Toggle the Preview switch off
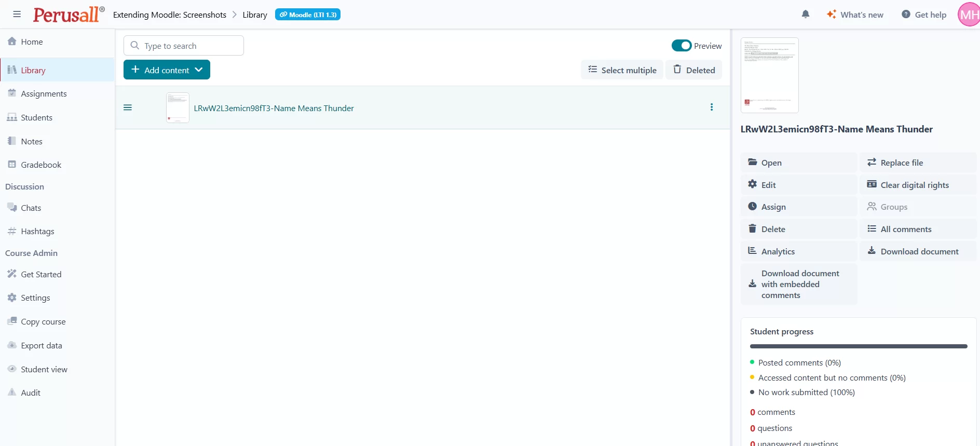 [681, 46]
